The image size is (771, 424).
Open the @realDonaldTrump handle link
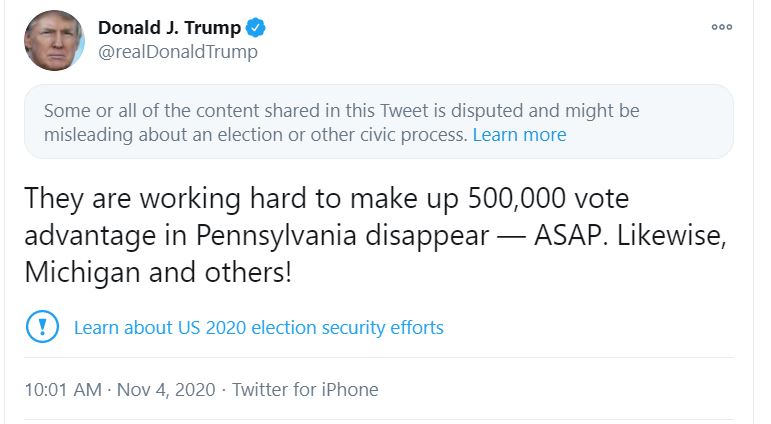pos(177,52)
